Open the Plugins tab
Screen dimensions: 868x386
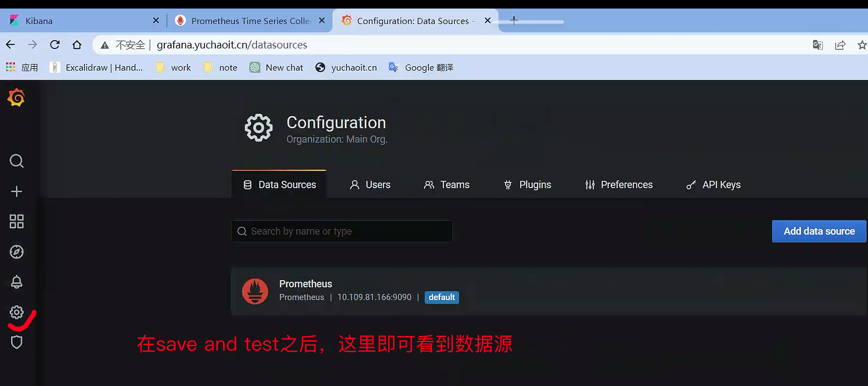(528, 185)
